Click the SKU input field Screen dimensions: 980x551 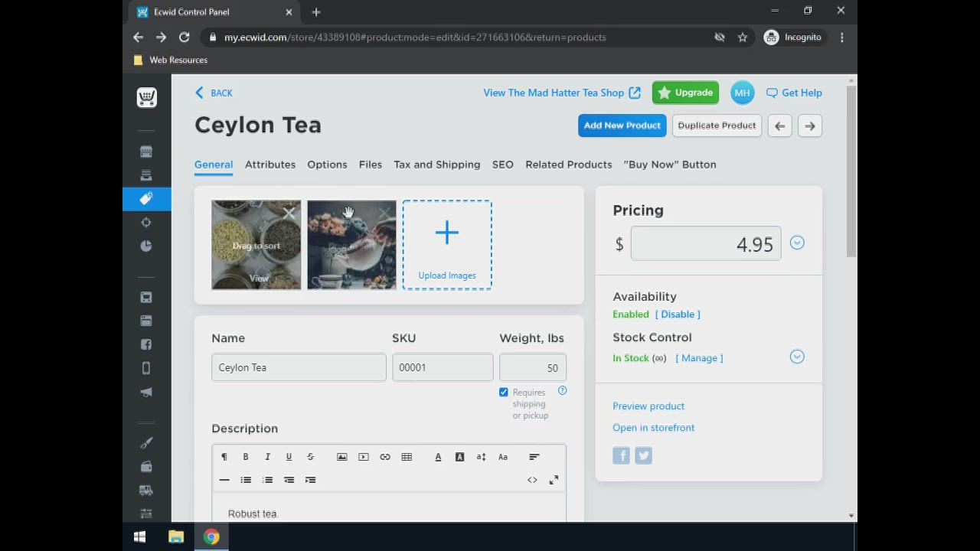(443, 367)
